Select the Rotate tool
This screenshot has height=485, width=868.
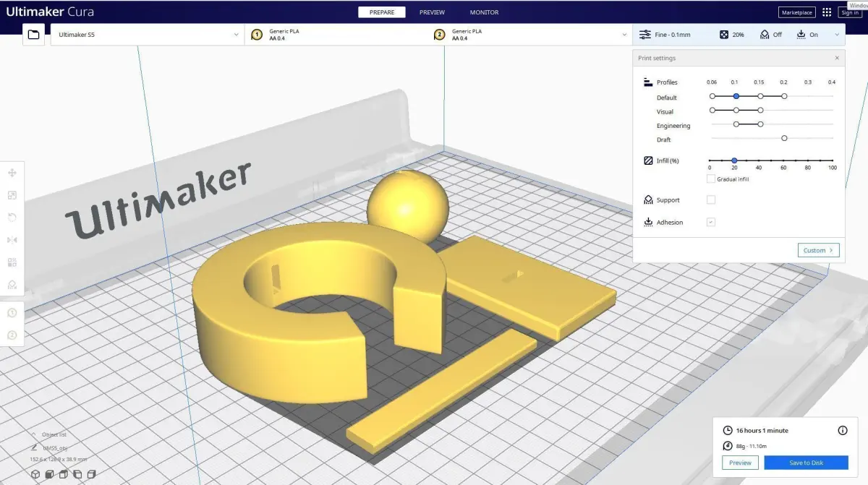12,218
